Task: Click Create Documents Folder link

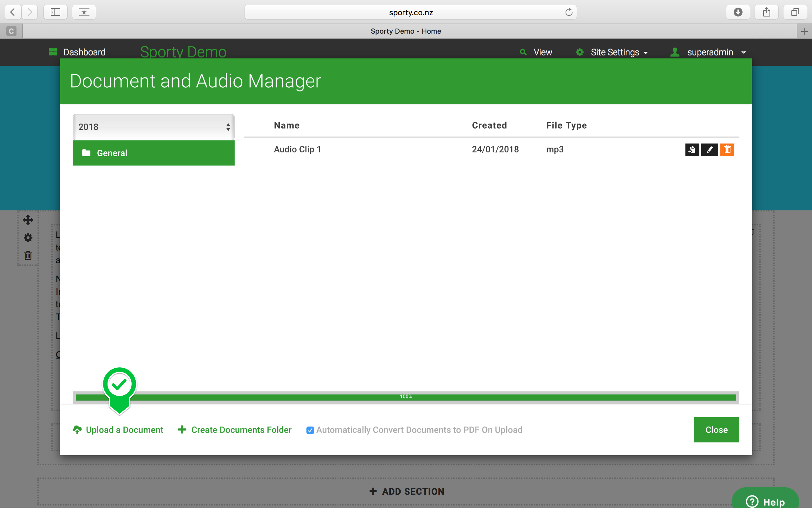Action: (x=234, y=430)
